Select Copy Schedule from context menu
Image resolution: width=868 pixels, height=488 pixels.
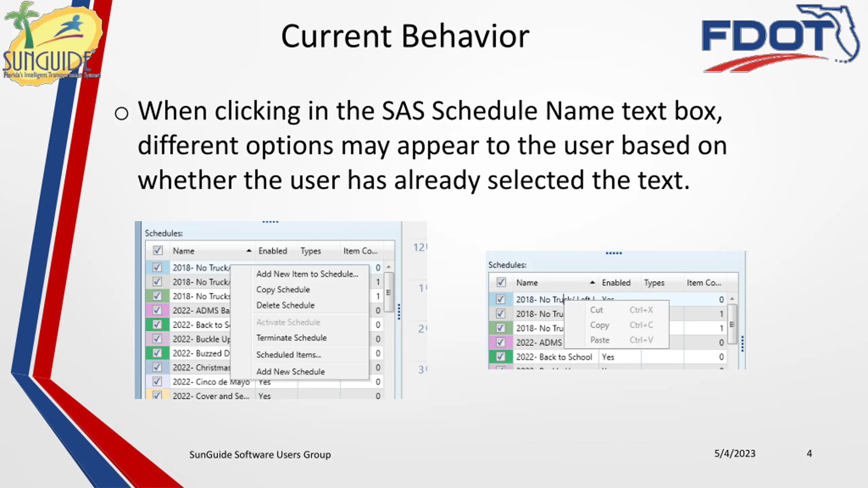click(283, 289)
